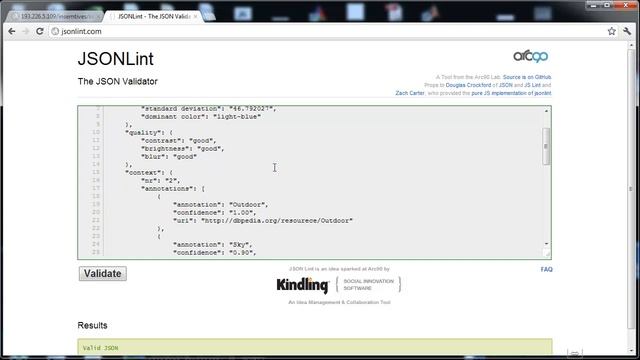Click the "dominant color": "light-blue" line
The height and width of the screenshot is (360, 640).
201,117
